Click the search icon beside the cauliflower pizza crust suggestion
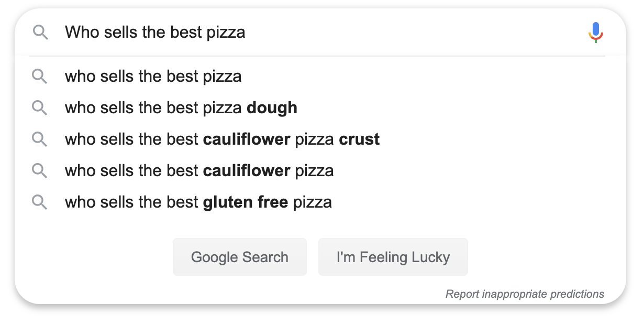 (x=40, y=139)
